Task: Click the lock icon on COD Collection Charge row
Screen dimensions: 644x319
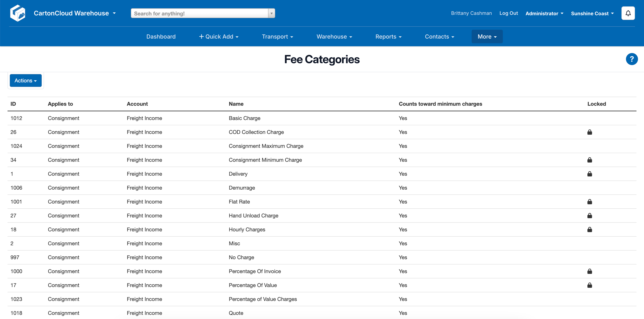Action: 589,132
